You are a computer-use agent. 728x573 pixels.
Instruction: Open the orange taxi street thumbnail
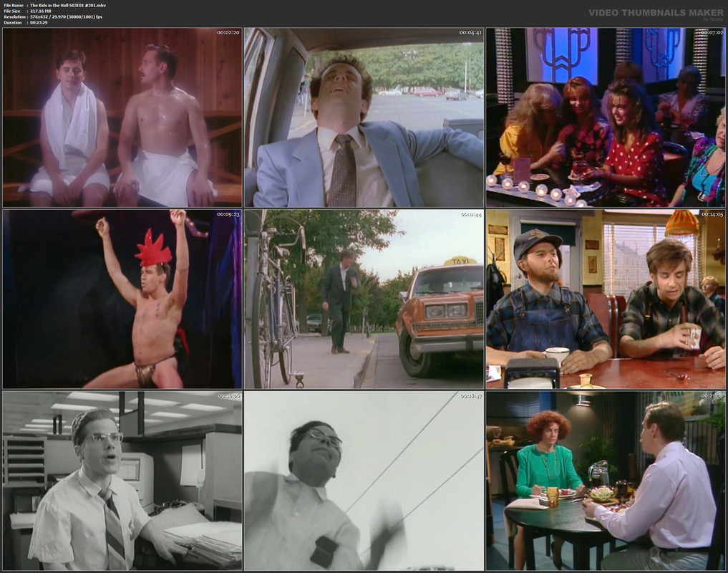(364, 299)
